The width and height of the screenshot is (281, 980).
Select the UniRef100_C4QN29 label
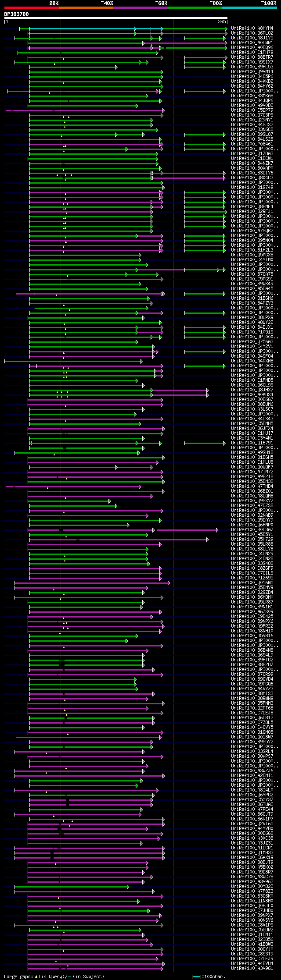coord(252,554)
